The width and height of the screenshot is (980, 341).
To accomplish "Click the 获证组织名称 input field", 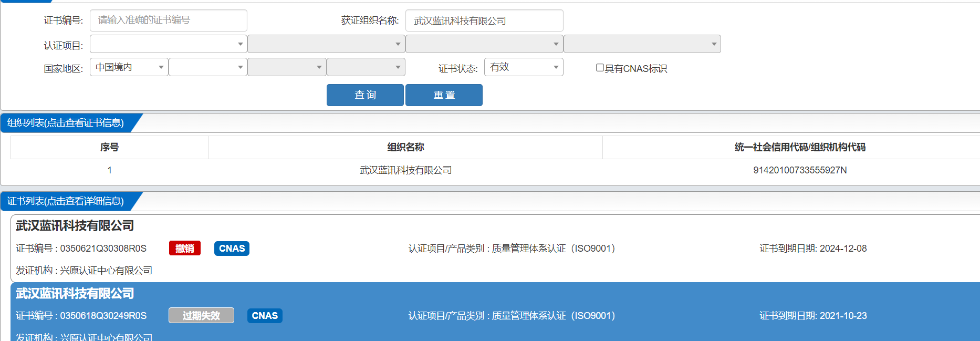I will [484, 20].
